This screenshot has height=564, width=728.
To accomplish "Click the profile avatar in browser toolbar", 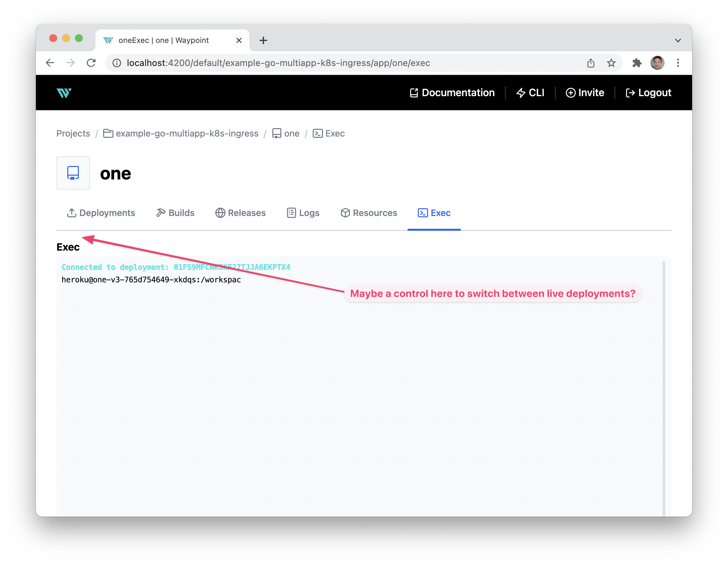I will click(x=657, y=63).
